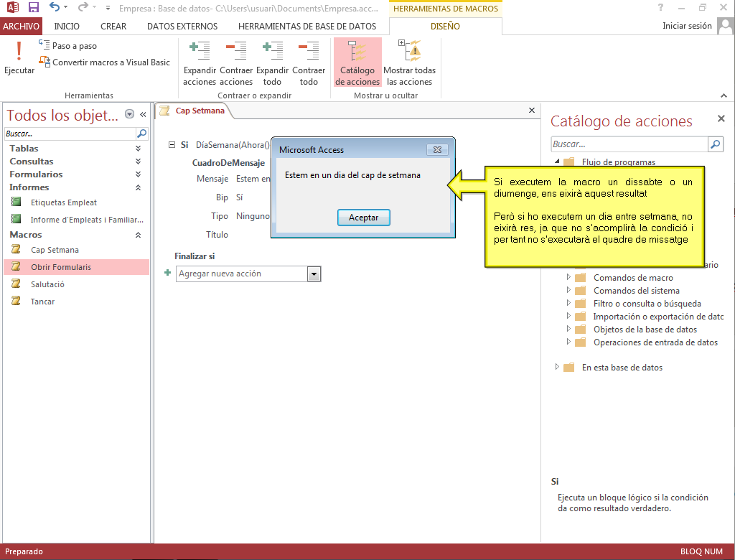Open the Help question mark
The width and height of the screenshot is (735, 560).
pyautogui.click(x=660, y=7)
